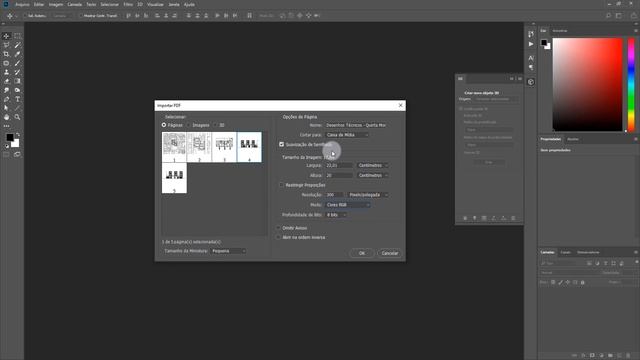Viewport: 640px width, 360px height.
Task: Select the Clone Stamp tool
Action: 6,72
